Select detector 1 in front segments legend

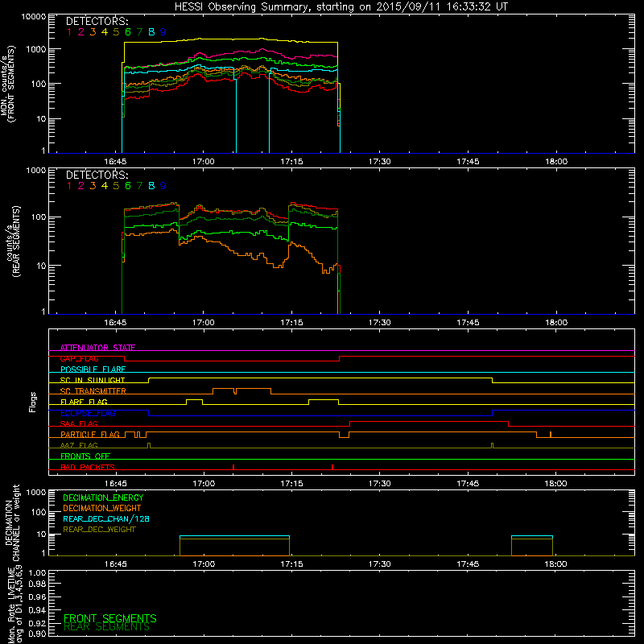coord(69,32)
